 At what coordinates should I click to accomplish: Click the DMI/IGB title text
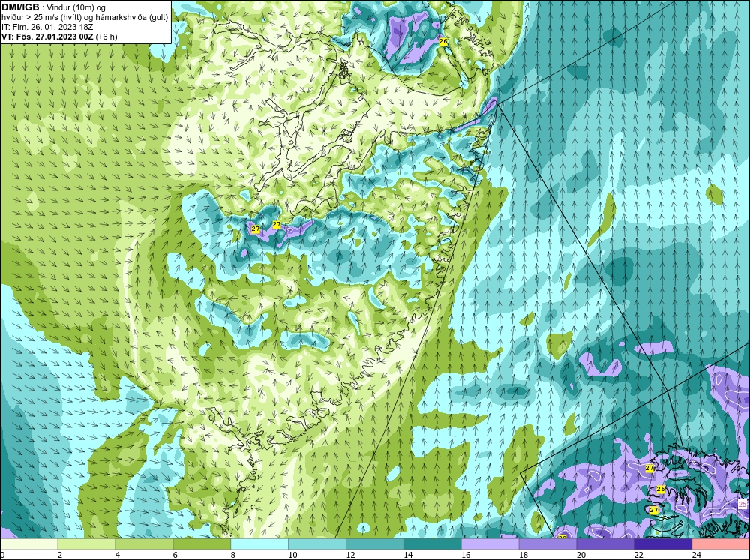(20, 7)
